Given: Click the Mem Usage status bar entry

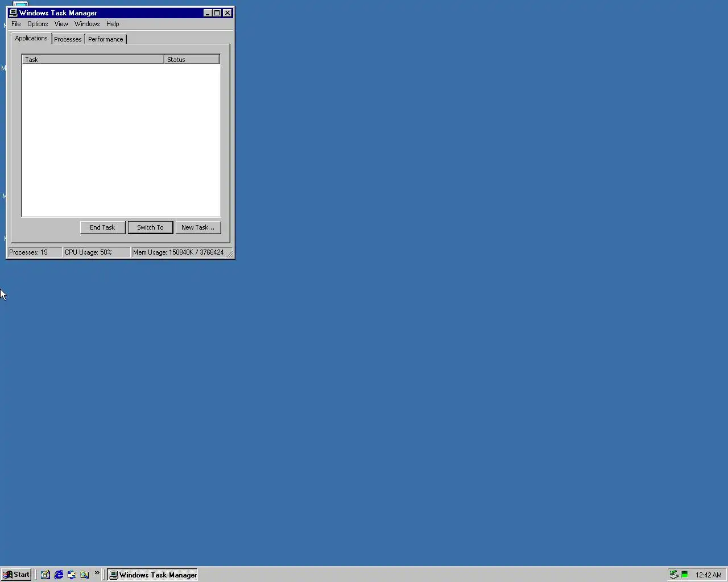Looking at the screenshot, I should [x=179, y=252].
